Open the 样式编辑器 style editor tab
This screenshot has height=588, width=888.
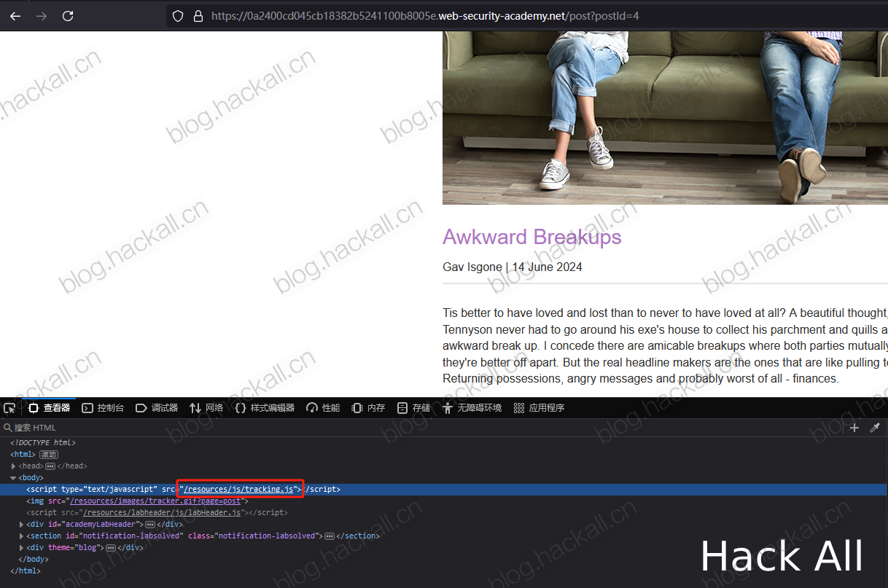pyautogui.click(x=265, y=408)
